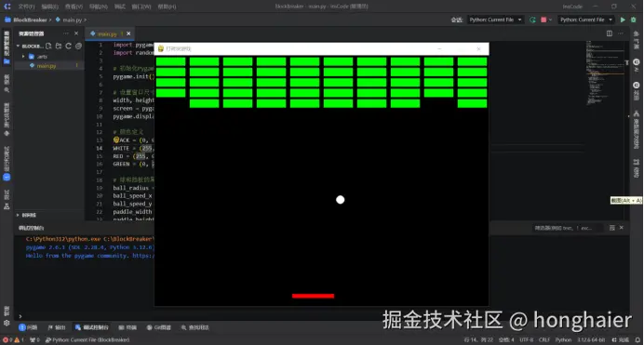Close the bottom debug console panel
The image size is (644, 345).
click(622, 228)
